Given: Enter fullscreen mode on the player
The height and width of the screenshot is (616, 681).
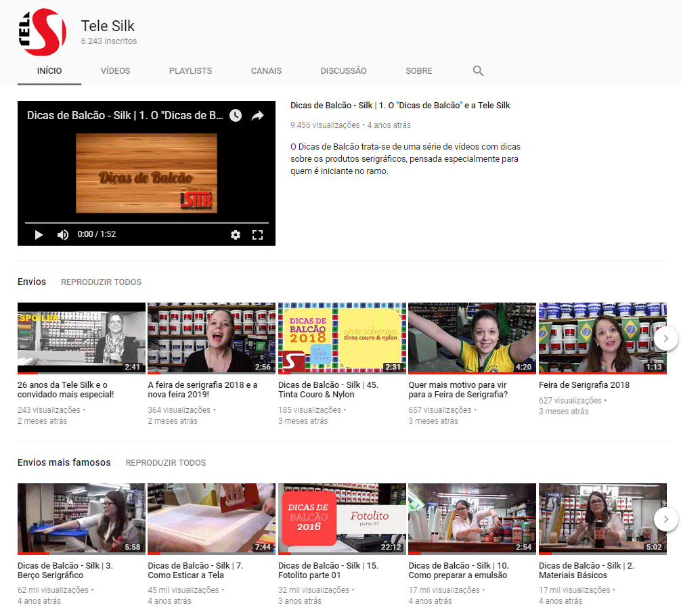Looking at the screenshot, I should coord(257,234).
